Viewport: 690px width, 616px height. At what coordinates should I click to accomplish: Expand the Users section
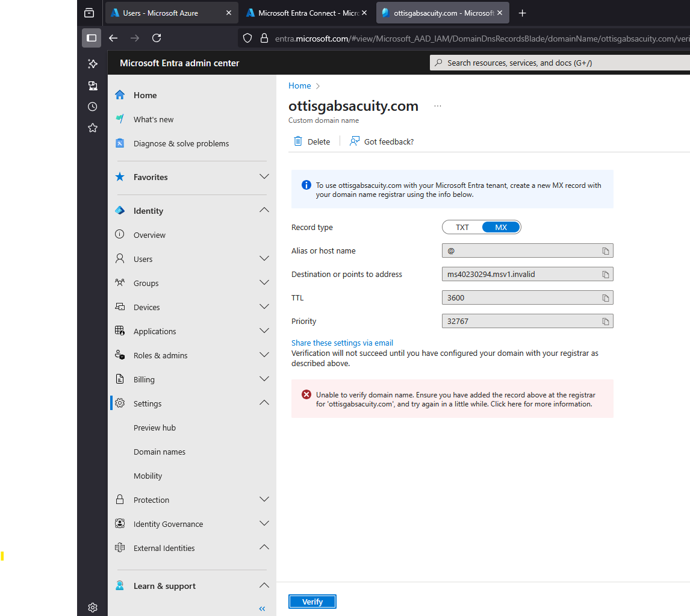click(264, 259)
